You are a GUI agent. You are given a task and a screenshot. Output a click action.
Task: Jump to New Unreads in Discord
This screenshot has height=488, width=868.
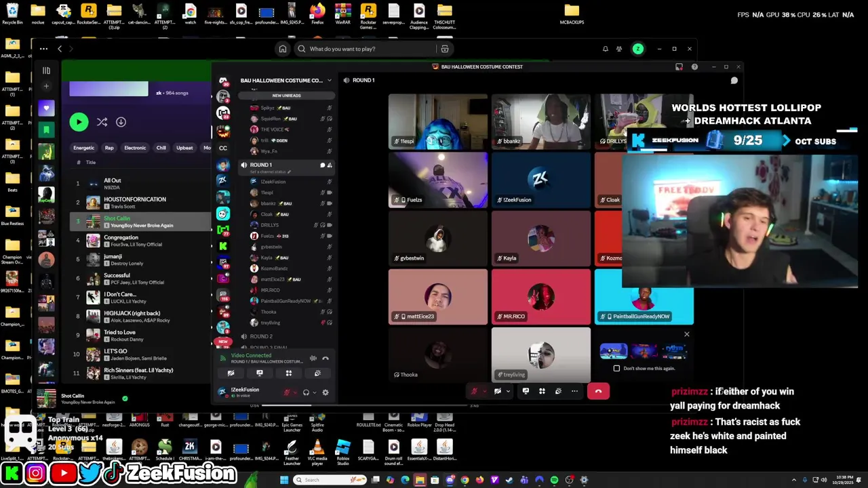tap(286, 96)
